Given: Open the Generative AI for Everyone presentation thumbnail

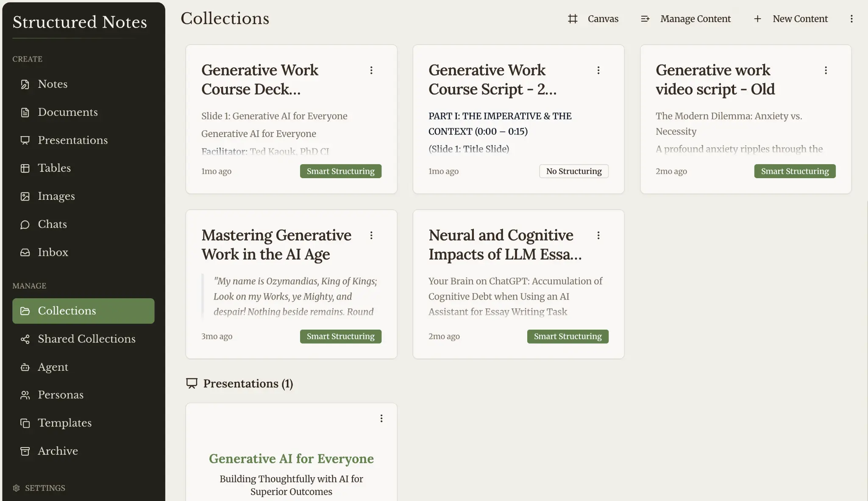Looking at the screenshot, I should click(292, 452).
